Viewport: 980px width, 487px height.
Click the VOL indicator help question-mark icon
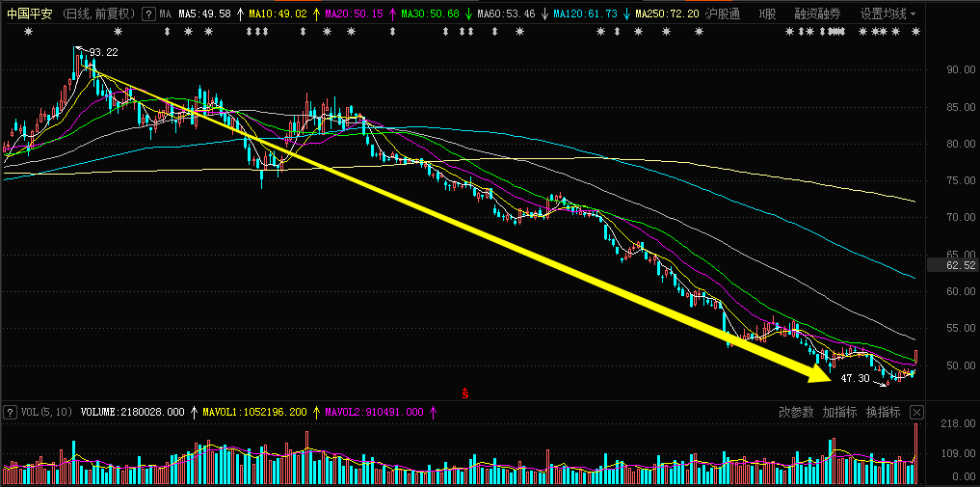click(x=10, y=412)
